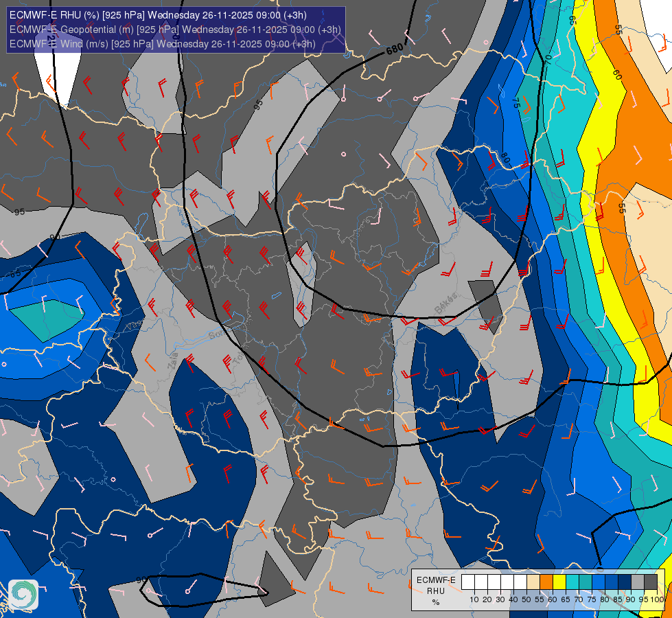Select the 'ECMWF-E Wind (m/s) [925 hPa]' title line
Screen dimensions: 672x618
tap(163, 44)
